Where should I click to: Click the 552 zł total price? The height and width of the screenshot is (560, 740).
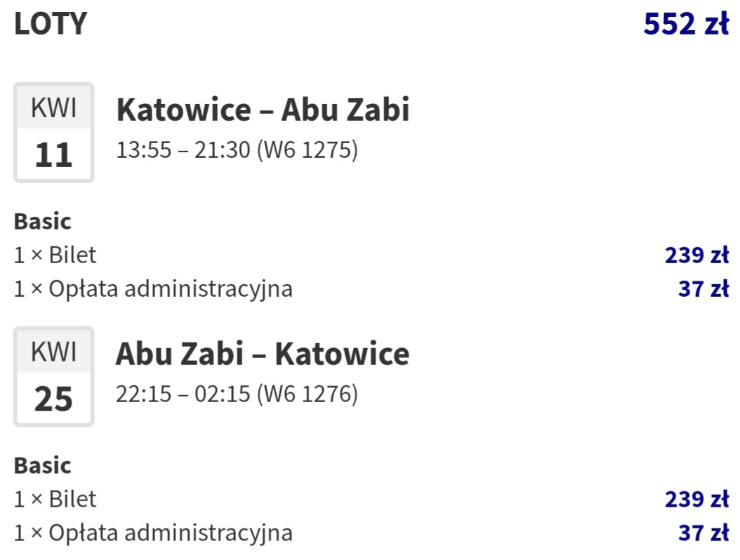(x=686, y=24)
